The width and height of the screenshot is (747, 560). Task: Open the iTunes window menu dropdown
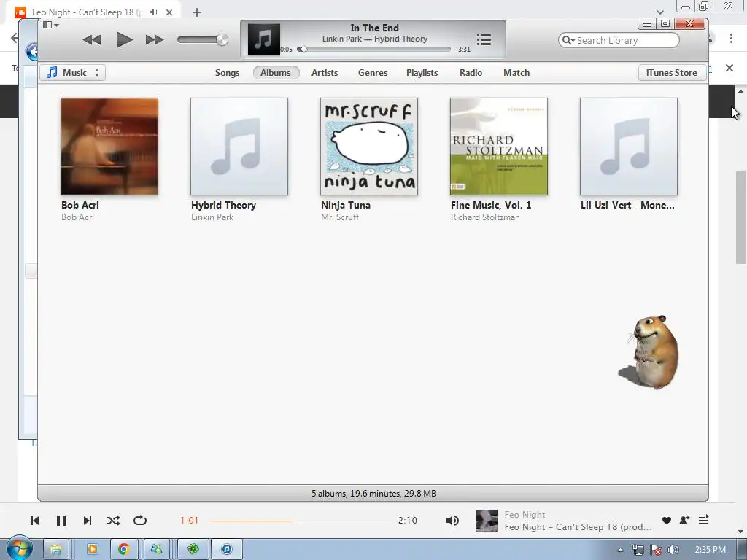click(50, 25)
